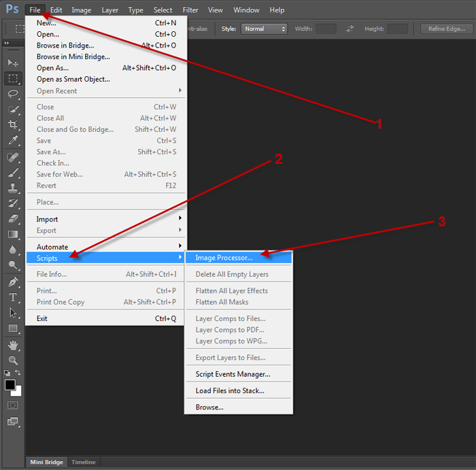The height and width of the screenshot is (470, 476).
Task: Switch to the Timeline tab
Action: tap(84, 462)
